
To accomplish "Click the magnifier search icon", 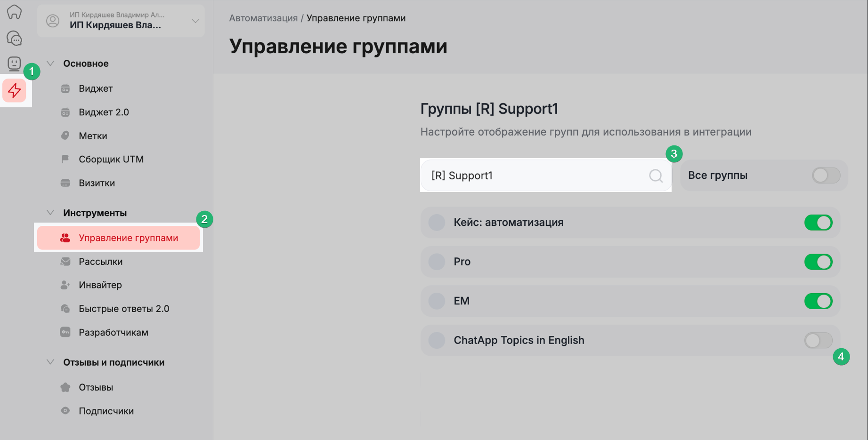I will coord(656,176).
